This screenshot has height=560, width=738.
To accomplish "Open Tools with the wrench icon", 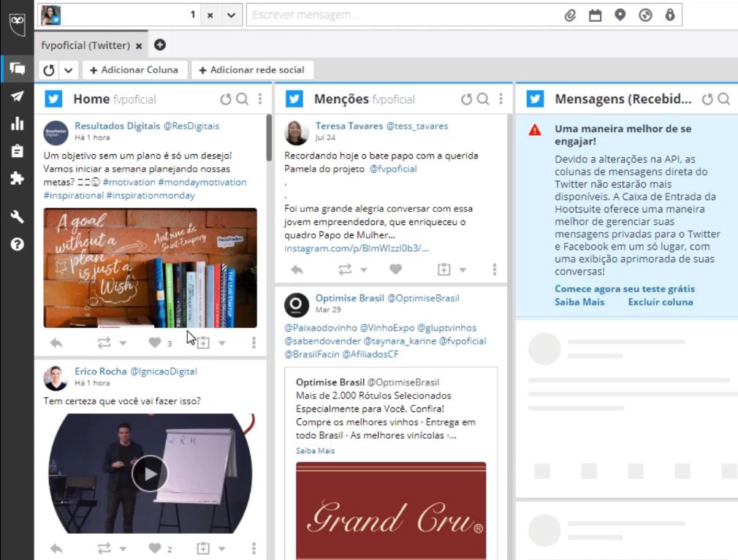I will click(15, 215).
